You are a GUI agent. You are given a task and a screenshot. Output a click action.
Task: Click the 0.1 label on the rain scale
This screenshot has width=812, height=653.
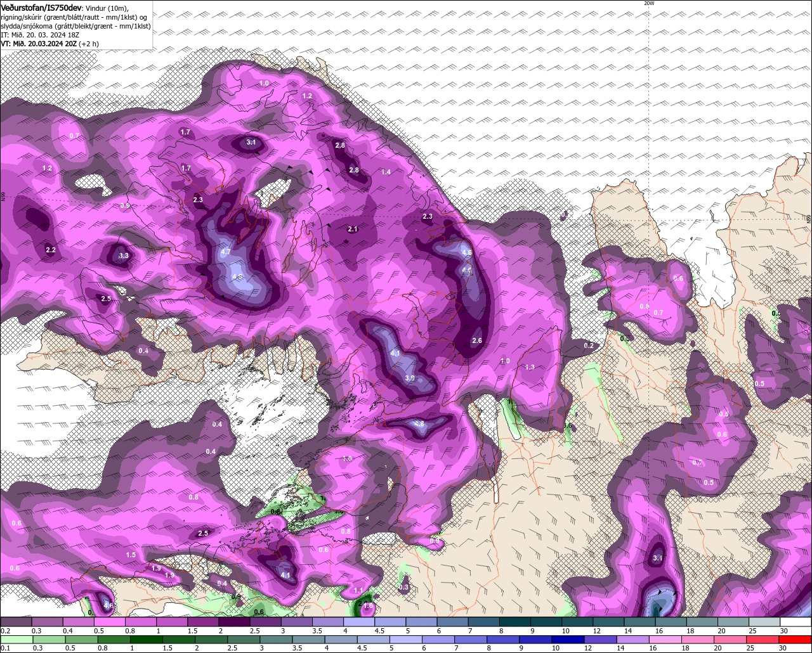click(6, 648)
